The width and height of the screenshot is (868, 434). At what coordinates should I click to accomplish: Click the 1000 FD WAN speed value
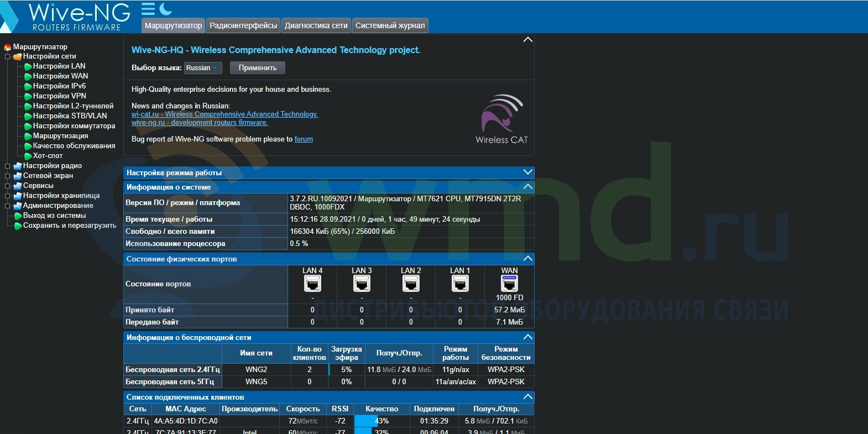coord(509,298)
